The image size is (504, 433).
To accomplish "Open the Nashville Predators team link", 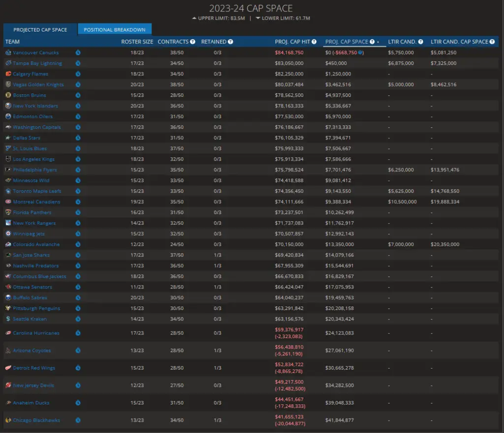I will click(35, 266).
